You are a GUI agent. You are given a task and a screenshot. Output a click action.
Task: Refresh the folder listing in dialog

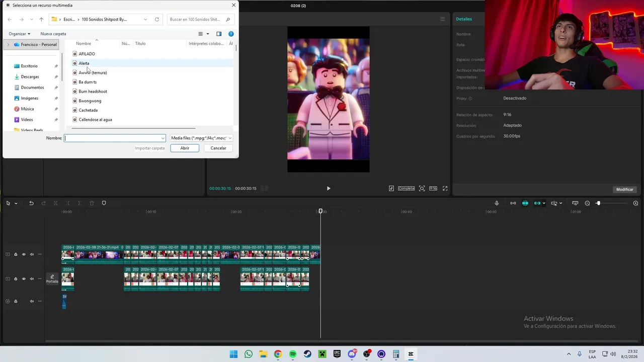[x=157, y=19]
